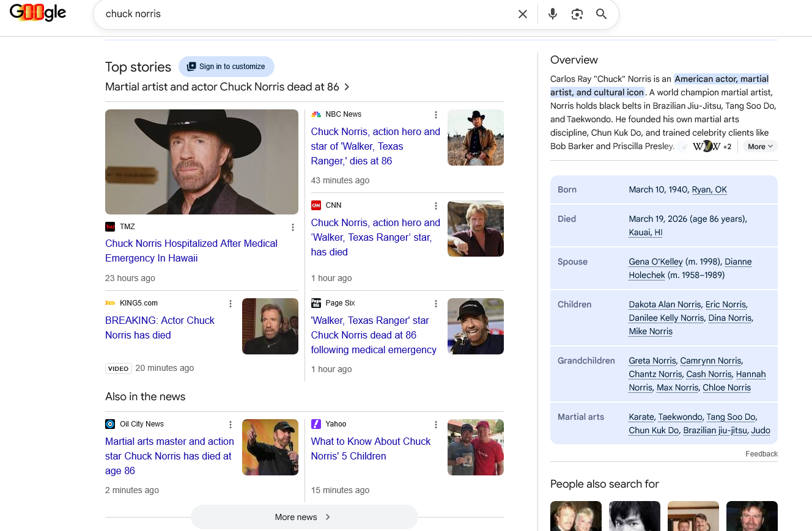Image resolution: width=812 pixels, height=531 pixels.
Task: Click in the search input field
Action: 306,14
